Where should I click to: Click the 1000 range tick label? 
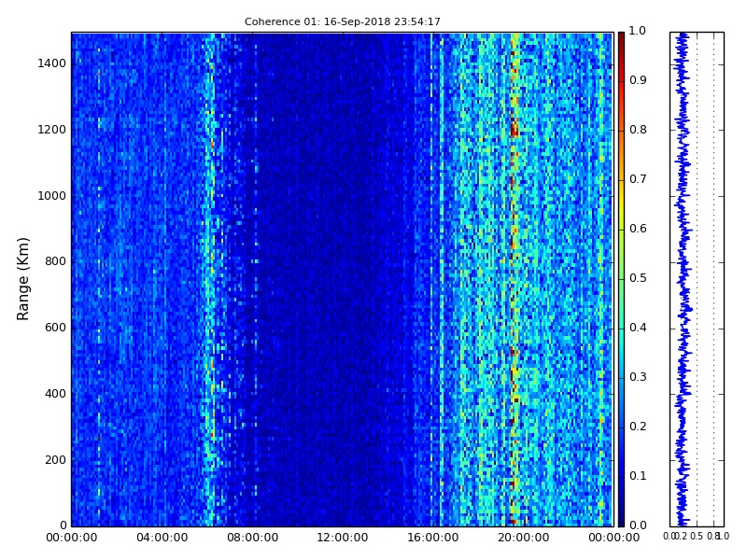pos(52,196)
